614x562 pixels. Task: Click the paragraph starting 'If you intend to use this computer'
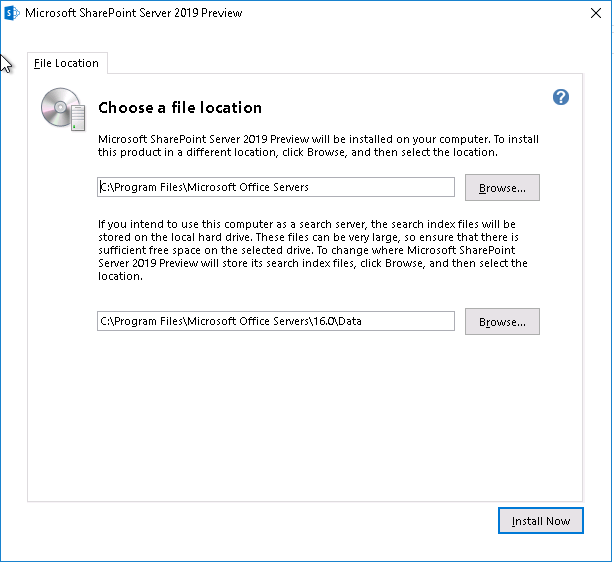(x=313, y=250)
